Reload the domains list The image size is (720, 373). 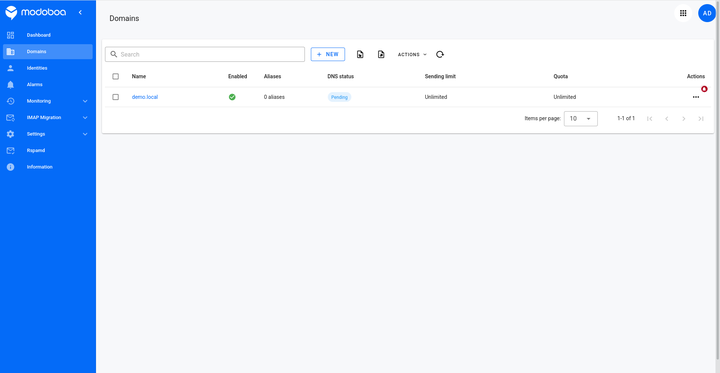tap(440, 54)
